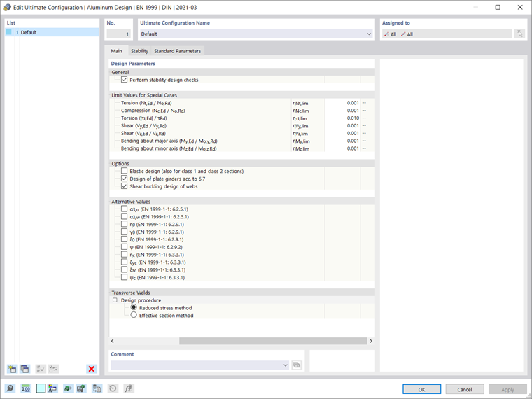Enable alternative value α3,u checkbox
The image size is (532, 399).
click(124, 209)
